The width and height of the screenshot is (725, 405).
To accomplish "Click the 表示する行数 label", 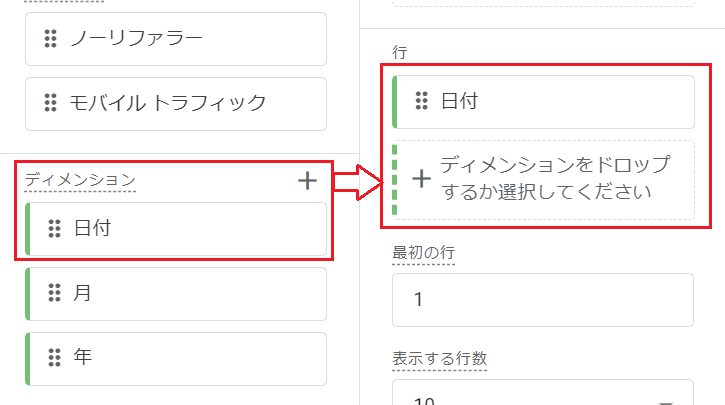I will click(439, 358).
